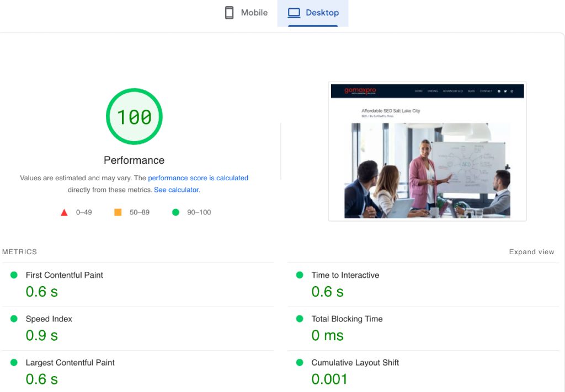The width and height of the screenshot is (565, 392).
Task: Click the 'First Contentful Paint' label
Action: (x=64, y=275)
